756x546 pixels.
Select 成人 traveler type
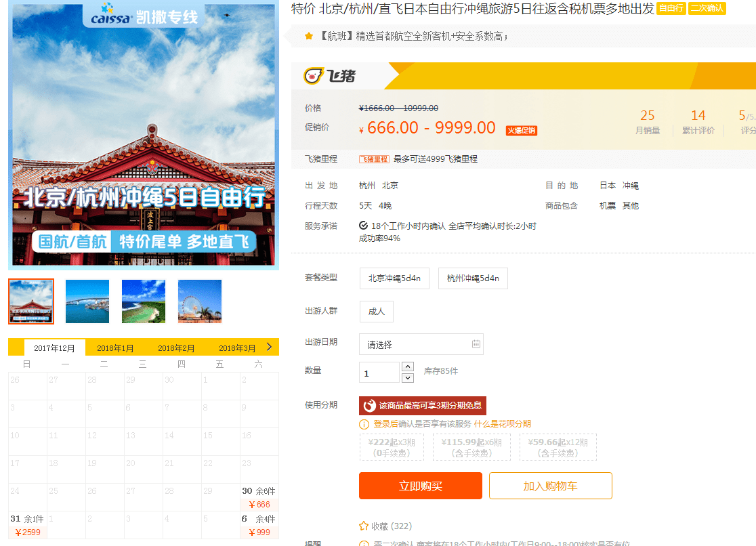coord(377,312)
